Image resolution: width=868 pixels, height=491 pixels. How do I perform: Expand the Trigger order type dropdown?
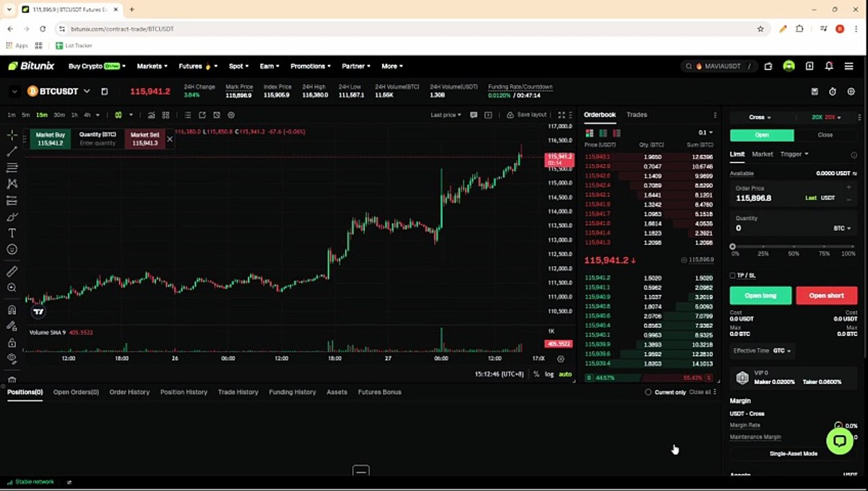pos(794,154)
